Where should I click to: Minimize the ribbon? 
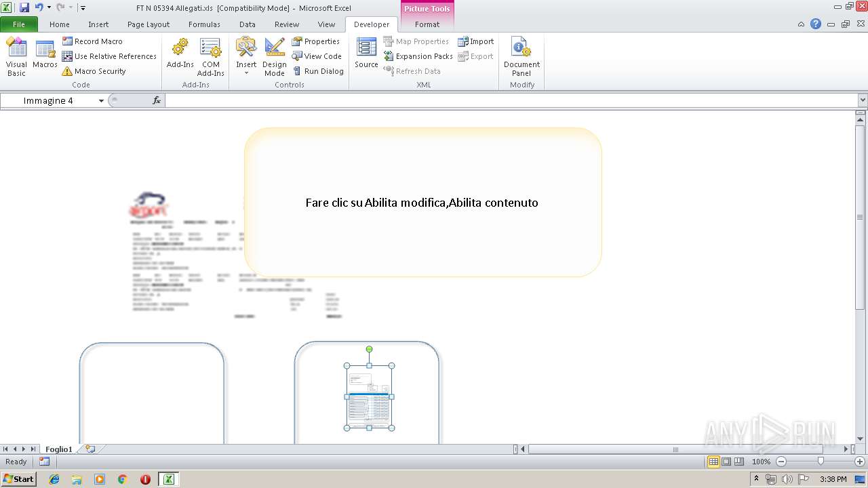pyautogui.click(x=802, y=24)
